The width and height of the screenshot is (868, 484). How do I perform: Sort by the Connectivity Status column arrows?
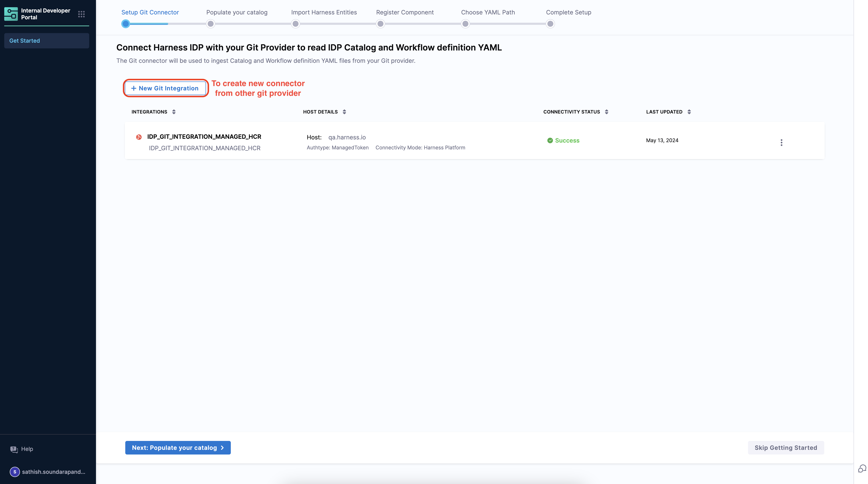click(x=606, y=112)
